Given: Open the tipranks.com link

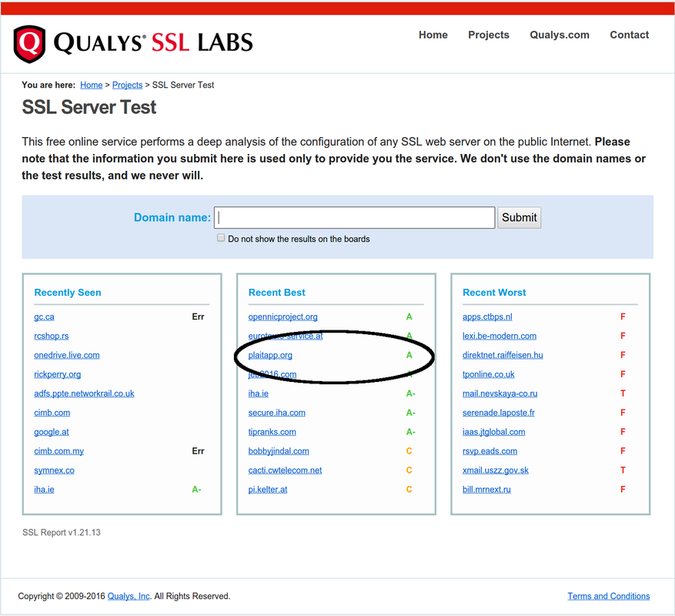Looking at the screenshot, I should point(272,432).
